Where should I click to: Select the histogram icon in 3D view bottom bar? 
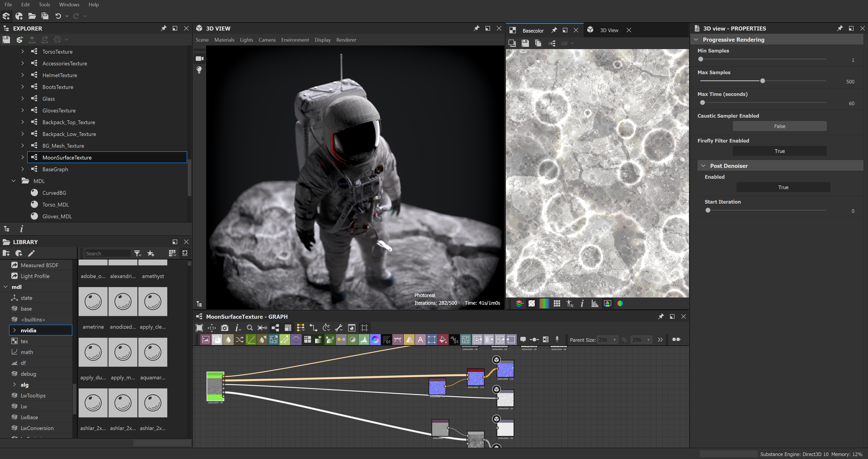pos(595,303)
